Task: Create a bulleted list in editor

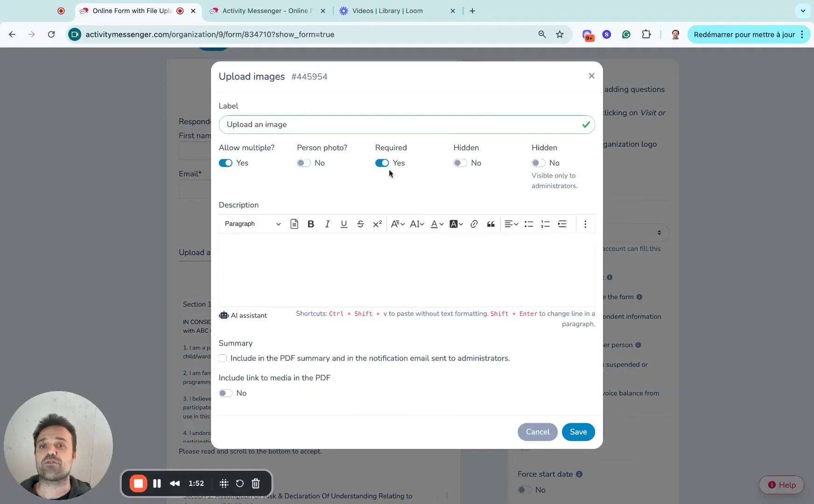Action: [528, 224]
